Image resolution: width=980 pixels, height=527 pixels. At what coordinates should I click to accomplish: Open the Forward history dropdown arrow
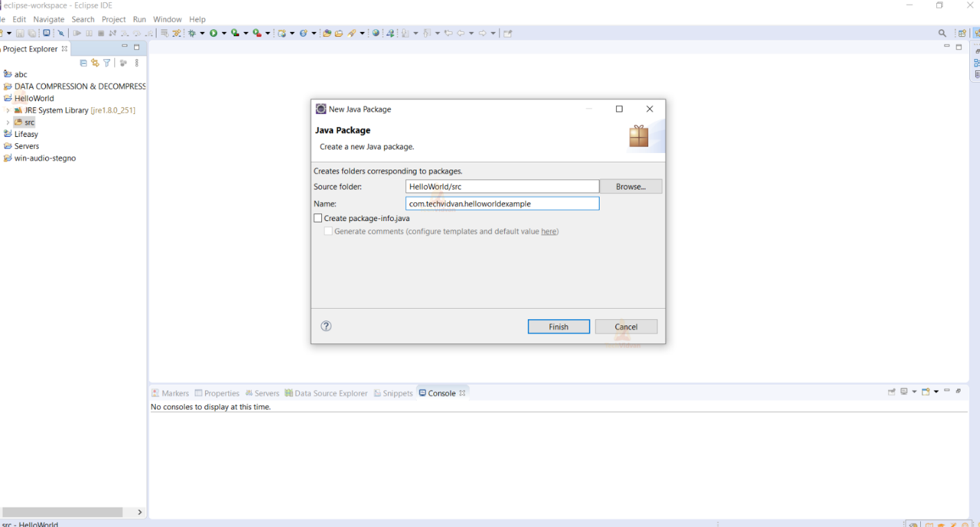tap(492, 33)
